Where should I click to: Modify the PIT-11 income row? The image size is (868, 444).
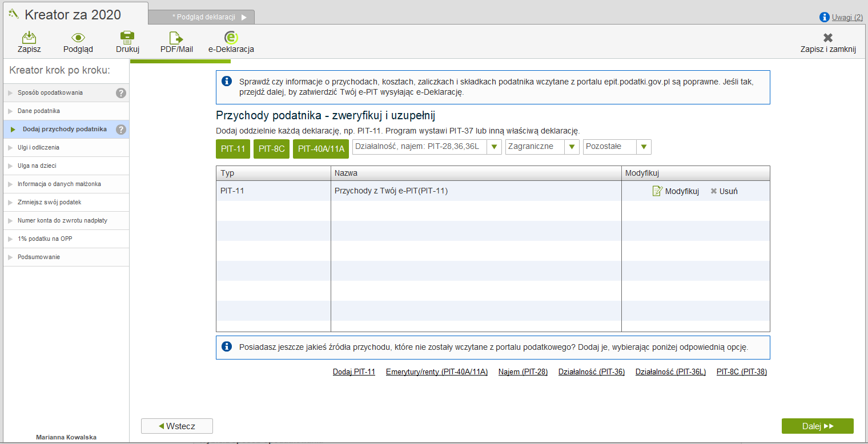tap(676, 191)
